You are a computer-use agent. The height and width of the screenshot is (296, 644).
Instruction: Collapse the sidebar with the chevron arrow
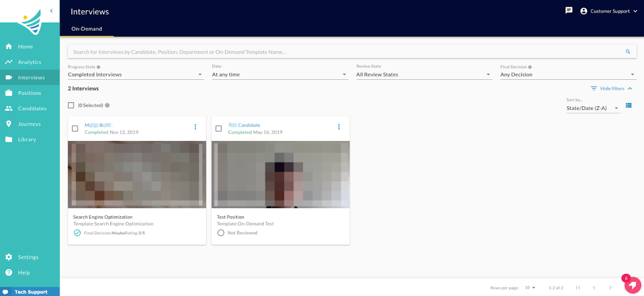(51, 11)
